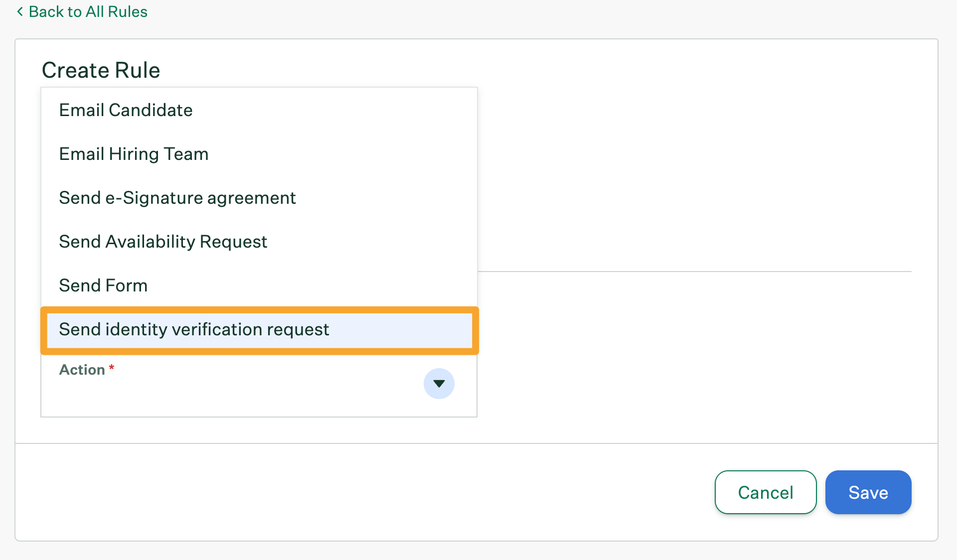This screenshot has height=560, width=957.
Task: Collapse the Action dropdown arrow
Action: point(439,384)
